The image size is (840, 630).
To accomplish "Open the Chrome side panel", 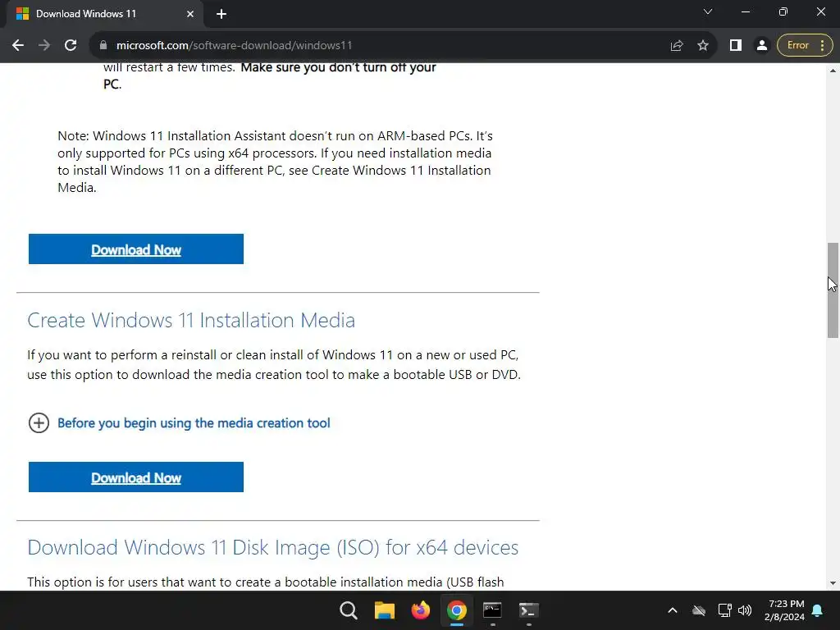I will point(736,46).
